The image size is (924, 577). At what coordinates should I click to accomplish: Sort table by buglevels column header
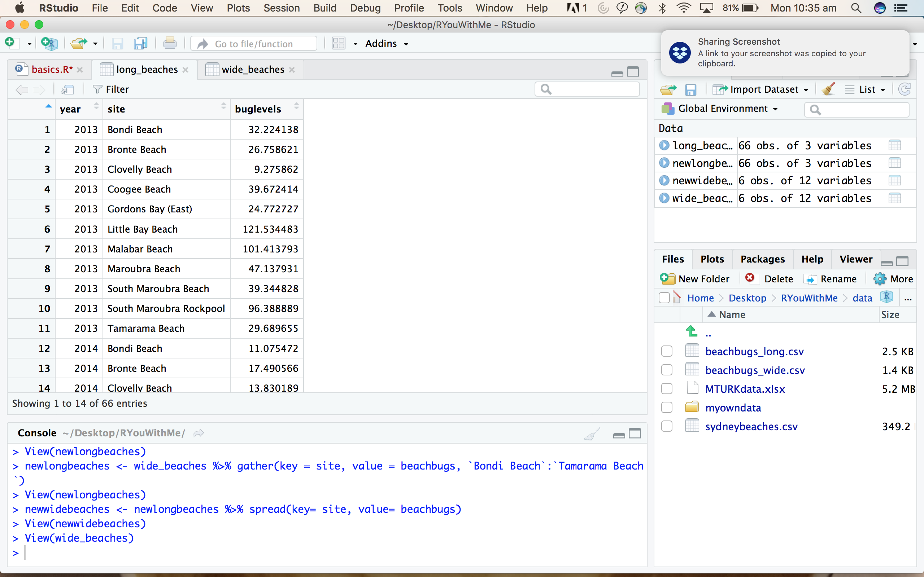tap(258, 109)
